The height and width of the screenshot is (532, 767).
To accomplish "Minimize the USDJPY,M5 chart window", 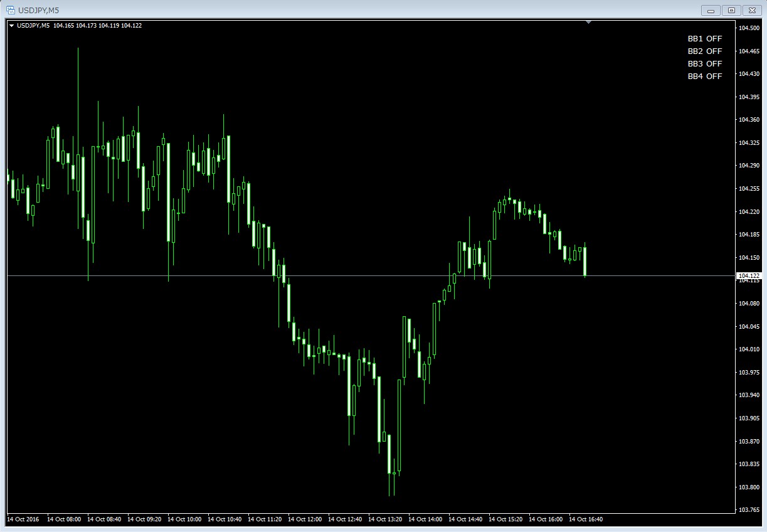I will [x=711, y=9].
